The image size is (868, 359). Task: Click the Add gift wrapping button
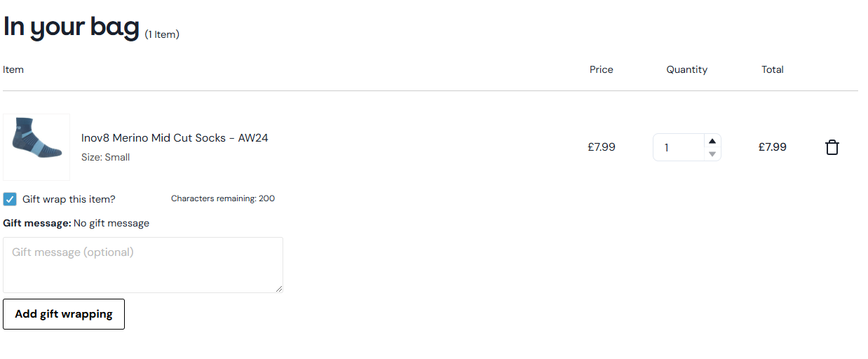[x=64, y=314]
